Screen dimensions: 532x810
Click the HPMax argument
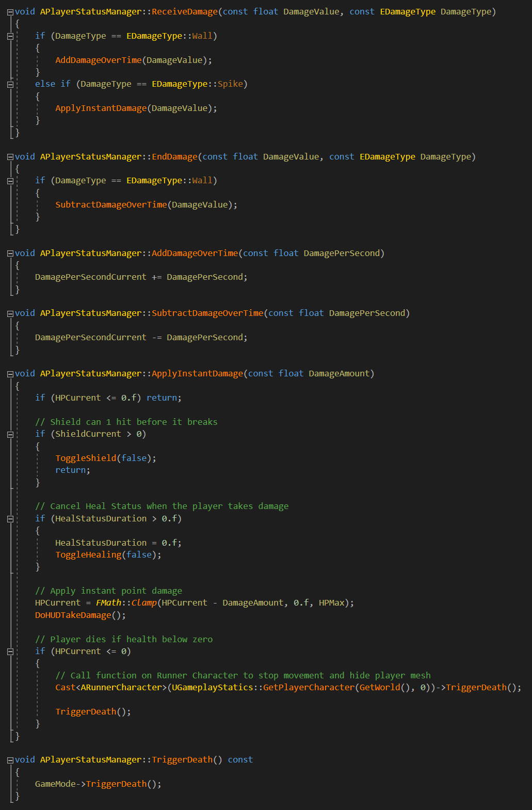(x=331, y=603)
